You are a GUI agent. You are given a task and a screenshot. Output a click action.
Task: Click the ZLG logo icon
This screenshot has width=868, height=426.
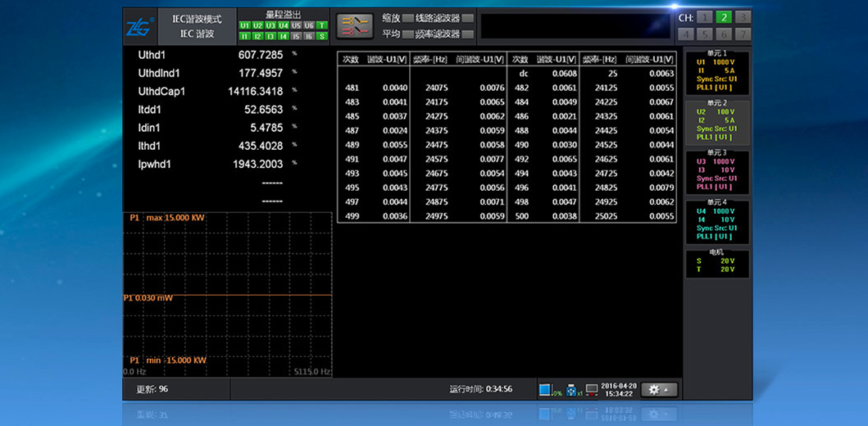tap(136, 25)
